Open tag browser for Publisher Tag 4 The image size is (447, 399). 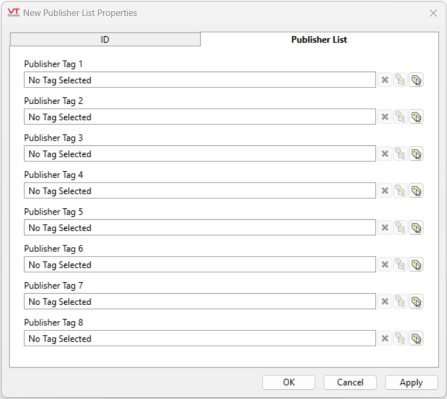click(400, 191)
